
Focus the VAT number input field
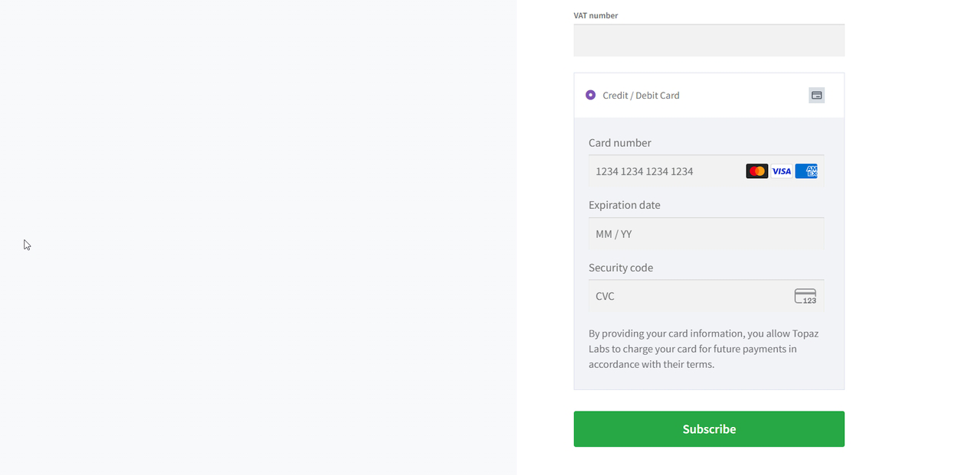(x=709, y=41)
